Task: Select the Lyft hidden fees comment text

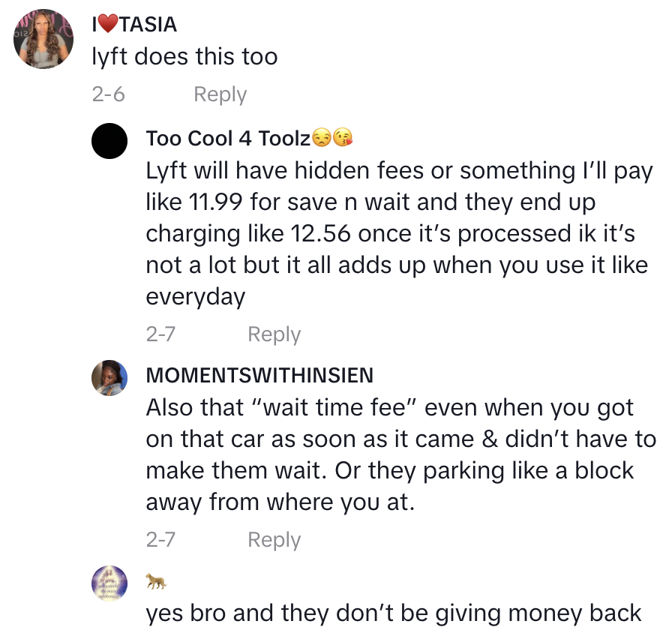Action: pyautogui.click(x=397, y=234)
